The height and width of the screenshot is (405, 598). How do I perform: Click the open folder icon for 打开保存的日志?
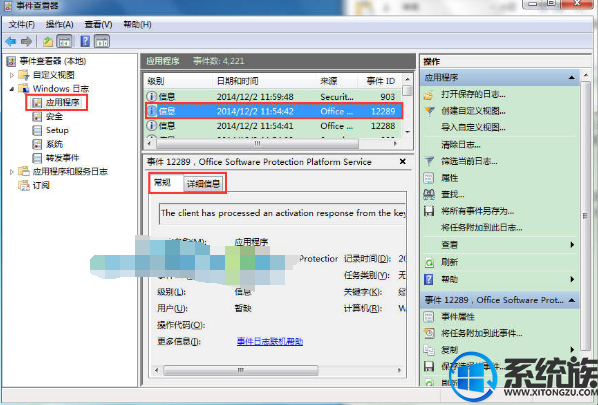429,95
